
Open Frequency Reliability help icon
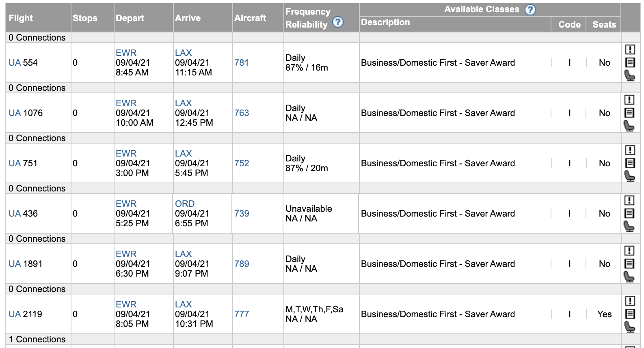point(338,22)
